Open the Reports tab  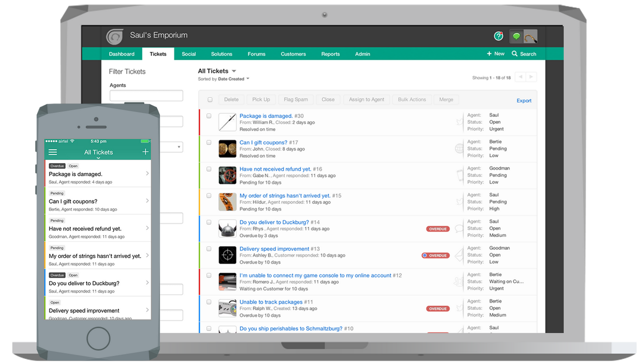330,54
